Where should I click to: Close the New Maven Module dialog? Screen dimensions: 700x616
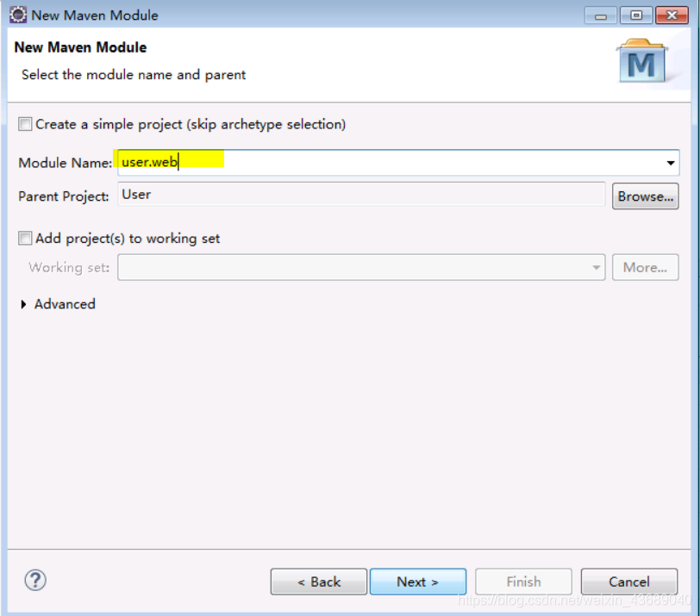point(672,16)
